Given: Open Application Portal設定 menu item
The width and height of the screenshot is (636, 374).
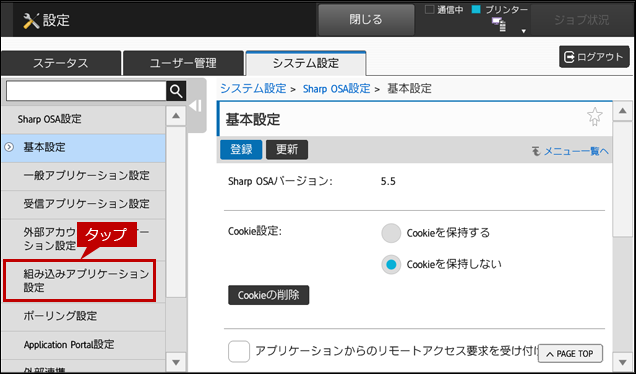Looking at the screenshot, I should coord(83,345).
